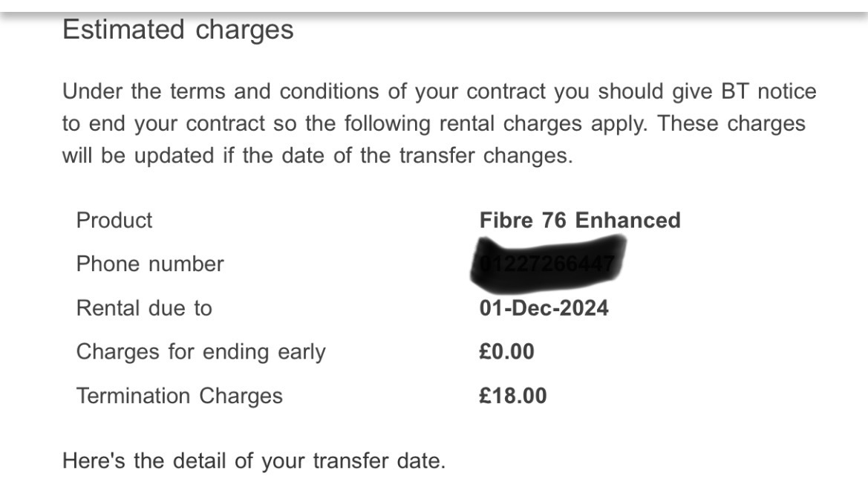Screen dimensions: 868x482
Task: Select the "Rental due to" label
Action: click(144, 308)
